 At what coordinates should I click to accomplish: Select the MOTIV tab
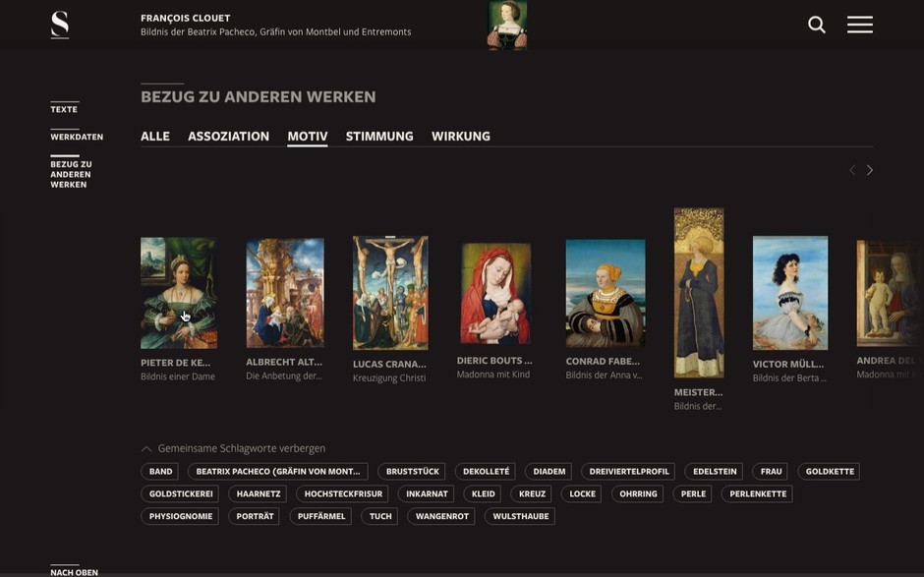pyautogui.click(x=308, y=137)
